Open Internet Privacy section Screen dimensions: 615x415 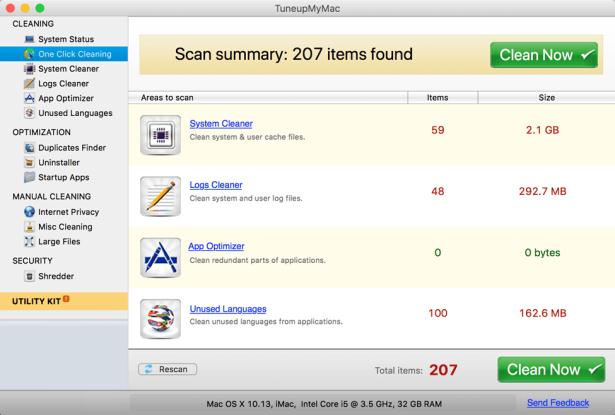tap(68, 212)
